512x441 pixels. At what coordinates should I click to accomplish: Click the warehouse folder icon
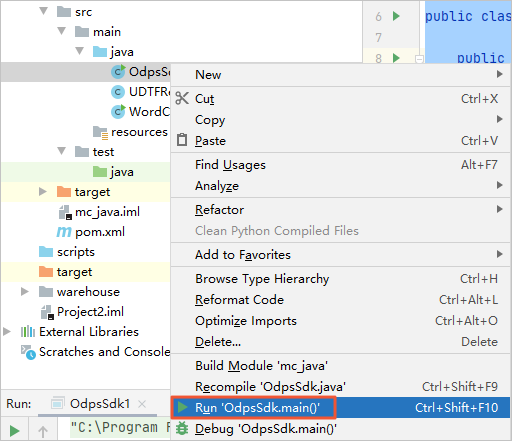coord(46,292)
